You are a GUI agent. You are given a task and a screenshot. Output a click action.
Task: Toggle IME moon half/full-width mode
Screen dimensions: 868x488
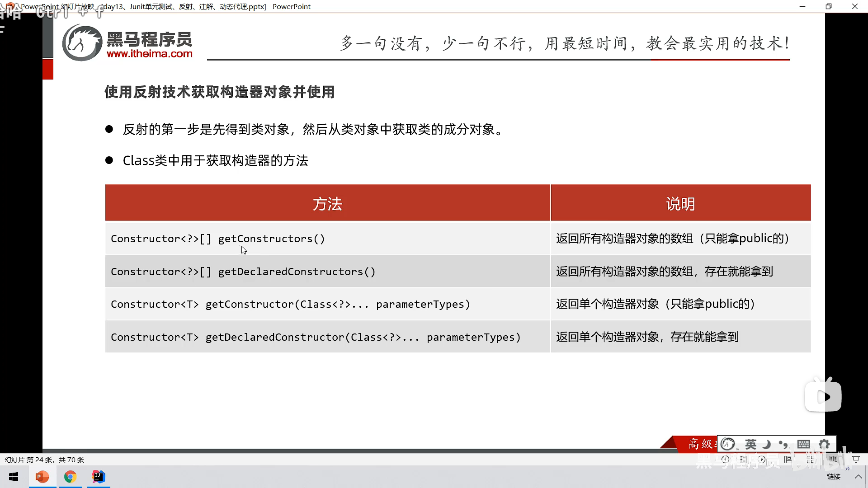(x=767, y=444)
